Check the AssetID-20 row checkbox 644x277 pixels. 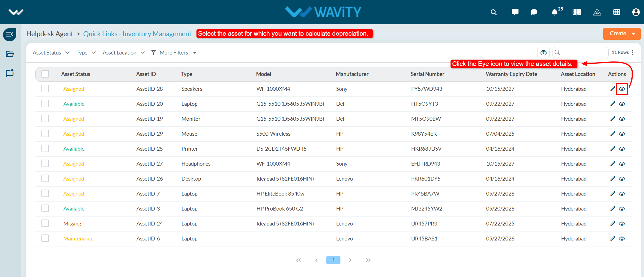click(45, 104)
